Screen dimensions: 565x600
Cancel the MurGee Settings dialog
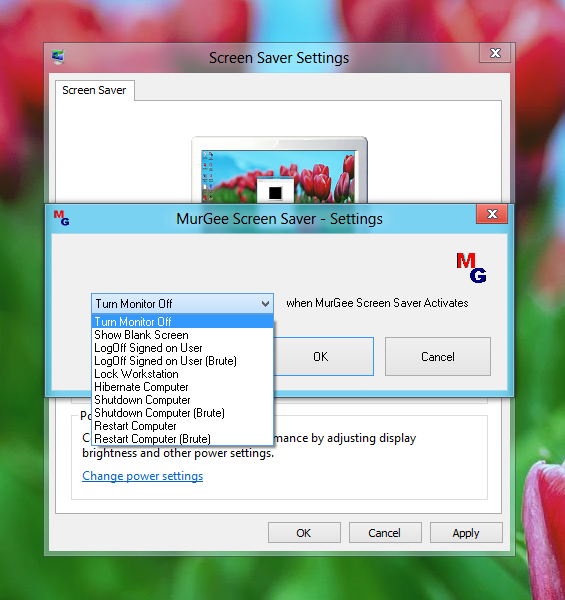click(x=438, y=357)
